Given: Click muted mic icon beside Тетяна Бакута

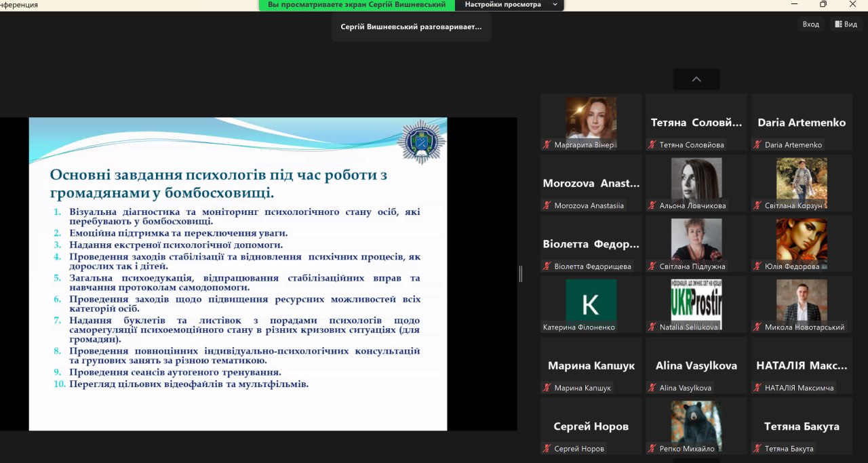Looking at the screenshot, I should pyautogui.click(x=757, y=449).
